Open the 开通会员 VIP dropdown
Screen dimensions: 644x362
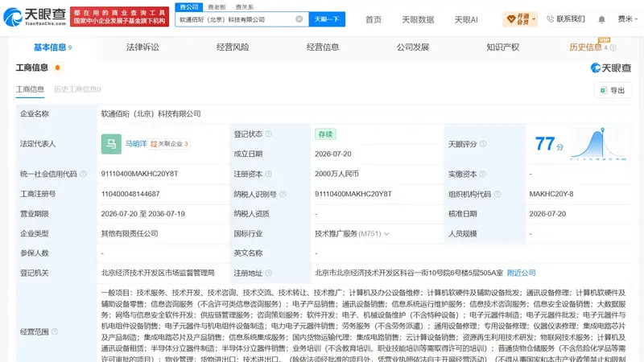click(x=519, y=19)
